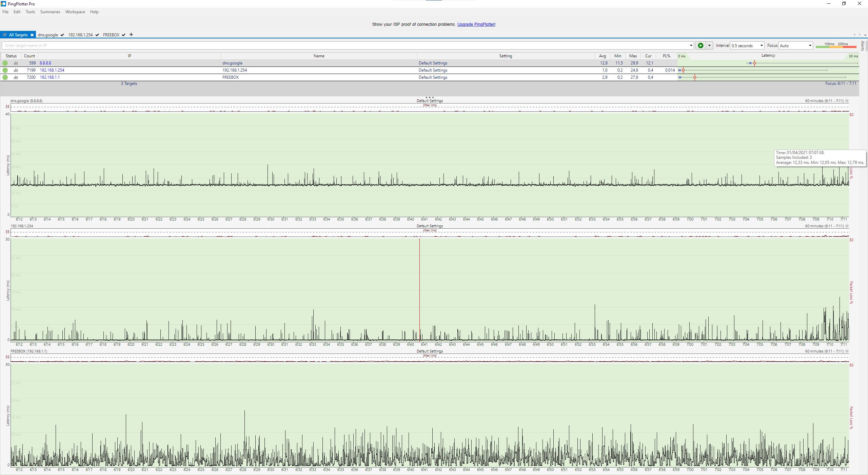Click the checkmark on dns.google tab
The image size is (868, 475).
[62, 35]
